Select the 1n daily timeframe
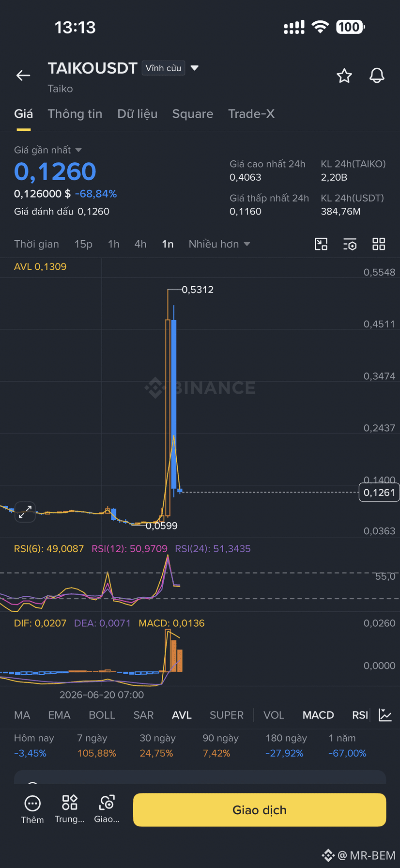This screenshot has height=868, width=400. point(168,244)
